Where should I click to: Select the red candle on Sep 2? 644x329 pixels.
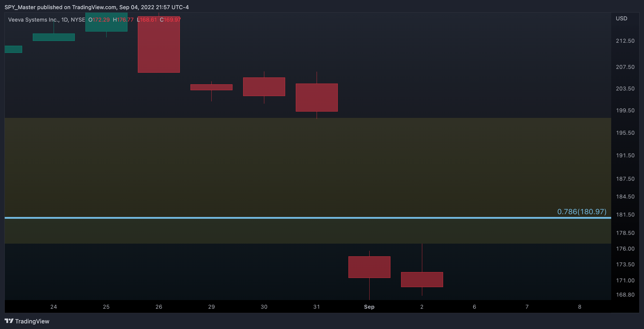point(422,279)
